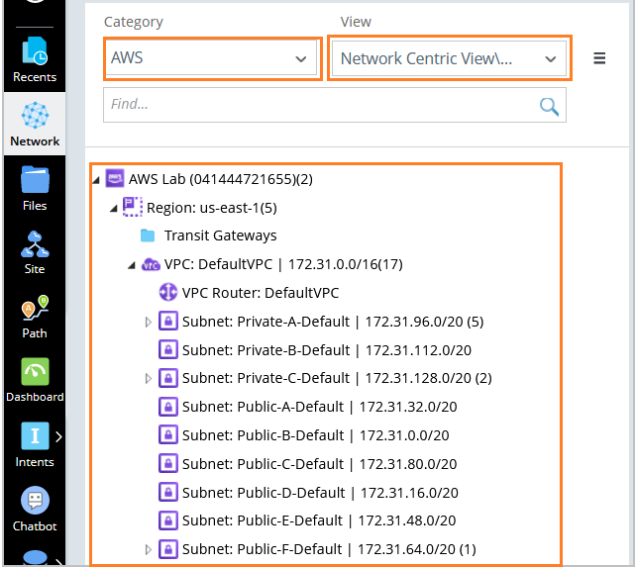
Task: Click the Find search input field
Action: point(320,105)
